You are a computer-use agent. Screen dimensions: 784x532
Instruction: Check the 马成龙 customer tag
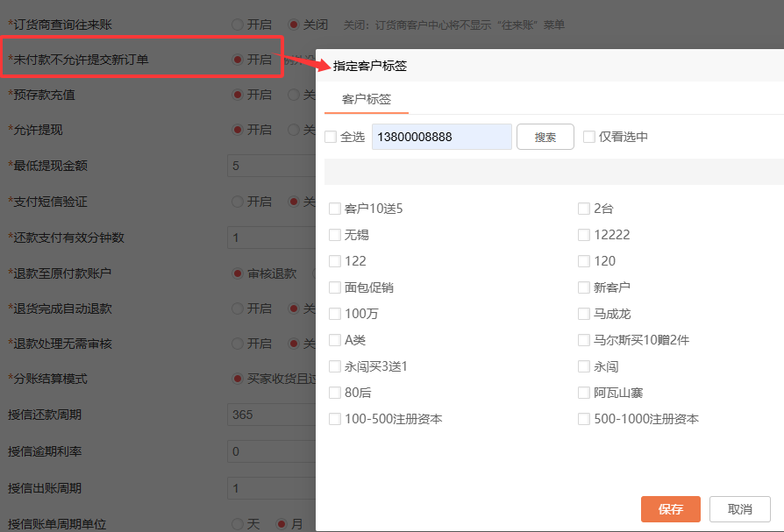coord(583,313)
